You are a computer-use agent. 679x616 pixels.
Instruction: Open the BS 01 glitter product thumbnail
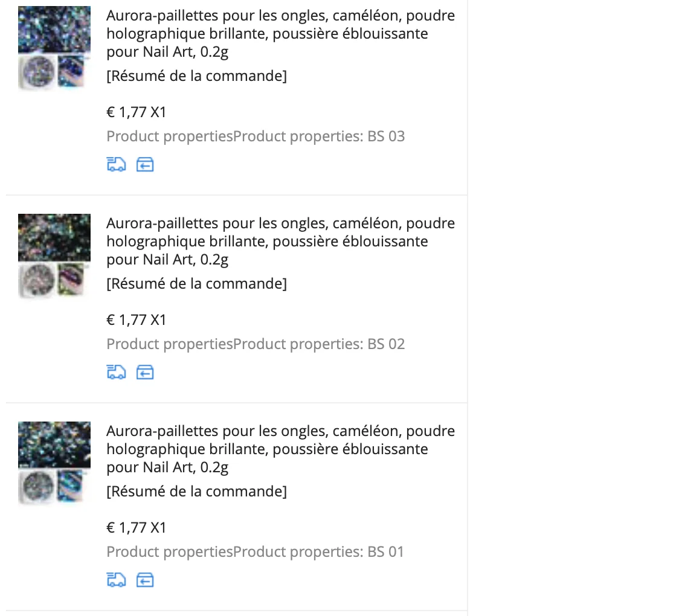click(54, 463)
